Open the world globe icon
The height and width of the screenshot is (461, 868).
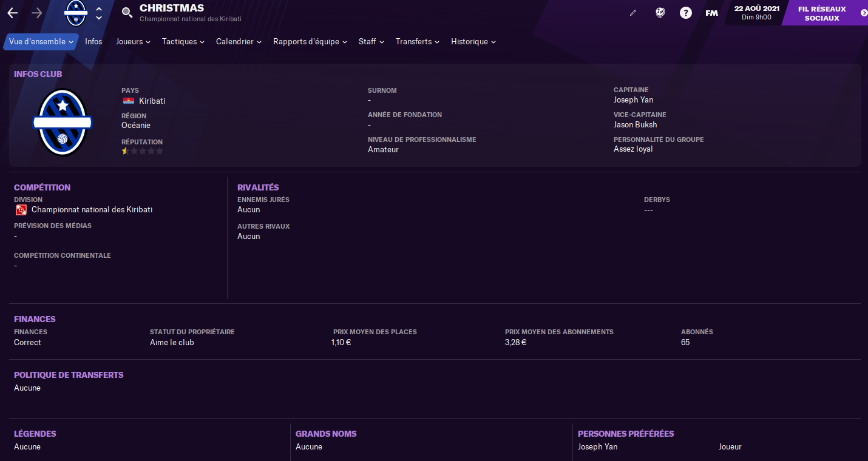[660, 13]
